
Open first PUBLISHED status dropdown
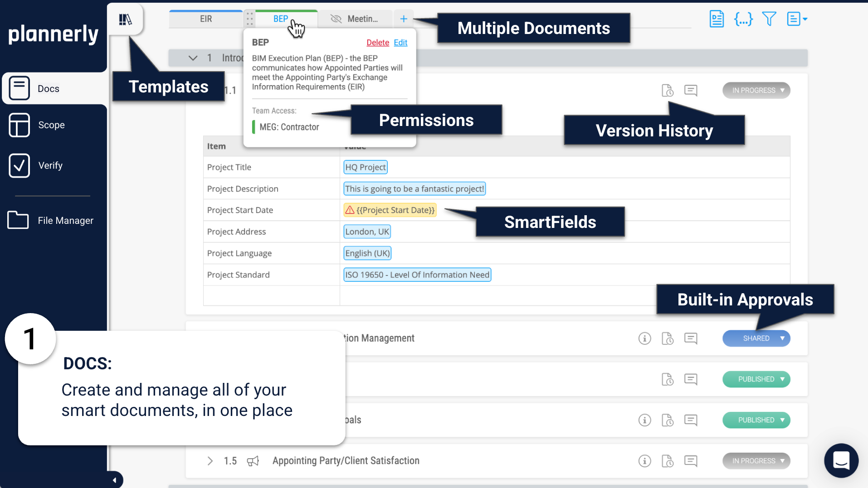click(756, 379)
